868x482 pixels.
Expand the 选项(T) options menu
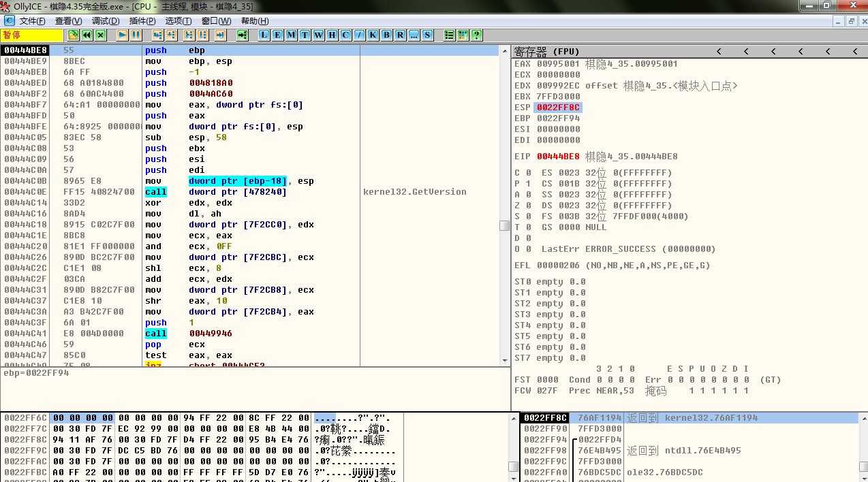179,21
